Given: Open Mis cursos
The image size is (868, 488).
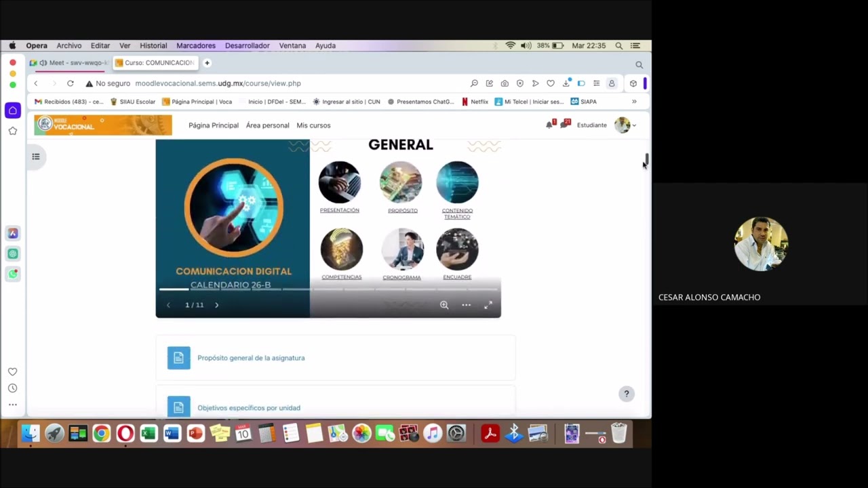Looking at the screenshot, I should tap(313, 125).
